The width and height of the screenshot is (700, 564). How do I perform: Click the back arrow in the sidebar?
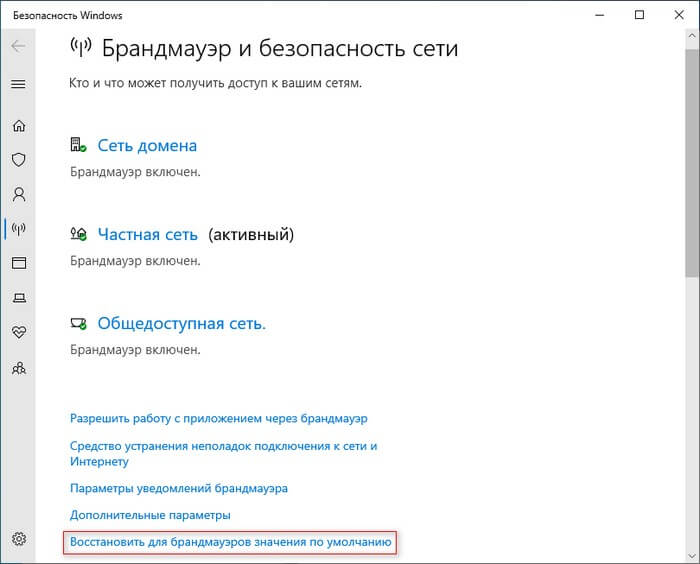[x=18, y=47]
